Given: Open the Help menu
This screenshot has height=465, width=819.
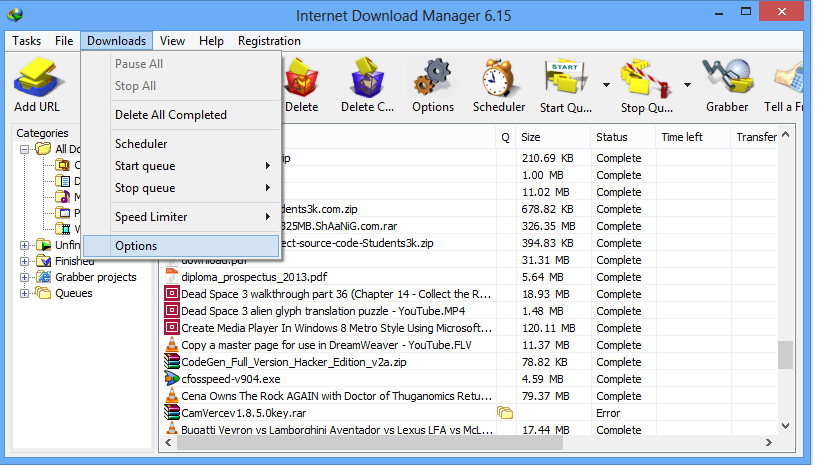Looking at the screenshot, I should tap(211, 41).
